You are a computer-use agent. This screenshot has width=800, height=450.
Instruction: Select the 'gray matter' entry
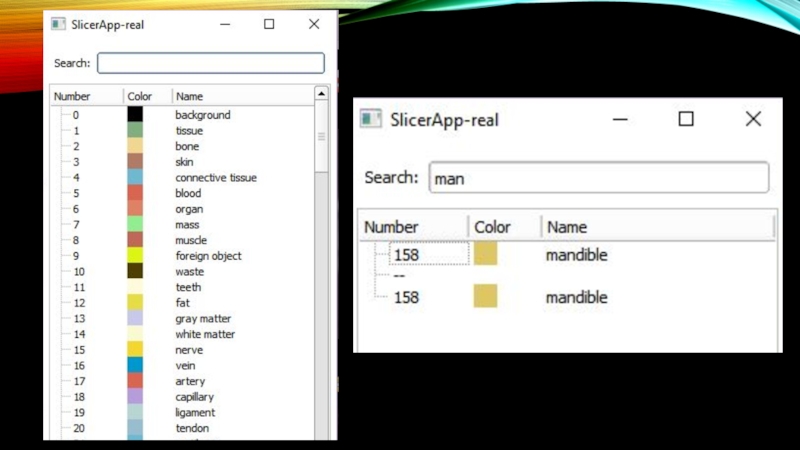[203, 319]
